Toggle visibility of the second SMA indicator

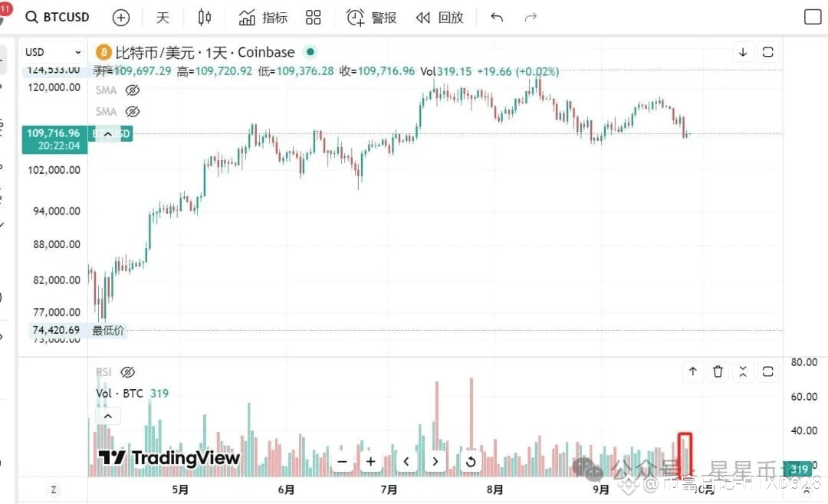click(x=133, y=111)
